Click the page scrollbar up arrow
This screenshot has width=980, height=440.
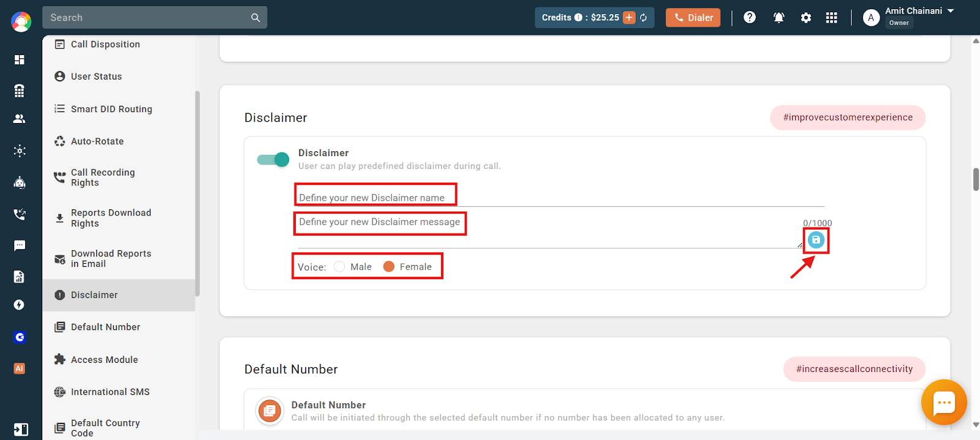(x=976, y=41)
